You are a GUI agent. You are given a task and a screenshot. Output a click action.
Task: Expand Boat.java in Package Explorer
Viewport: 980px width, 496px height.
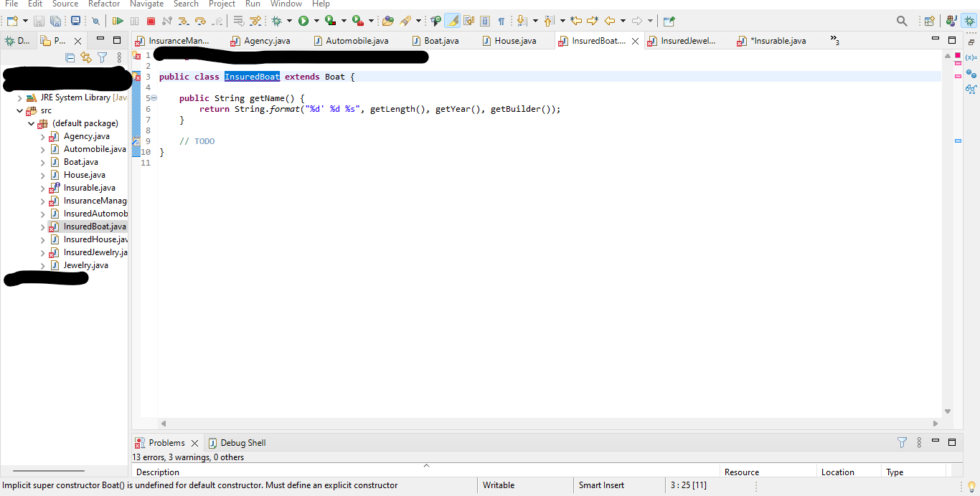tap(43, 161)
